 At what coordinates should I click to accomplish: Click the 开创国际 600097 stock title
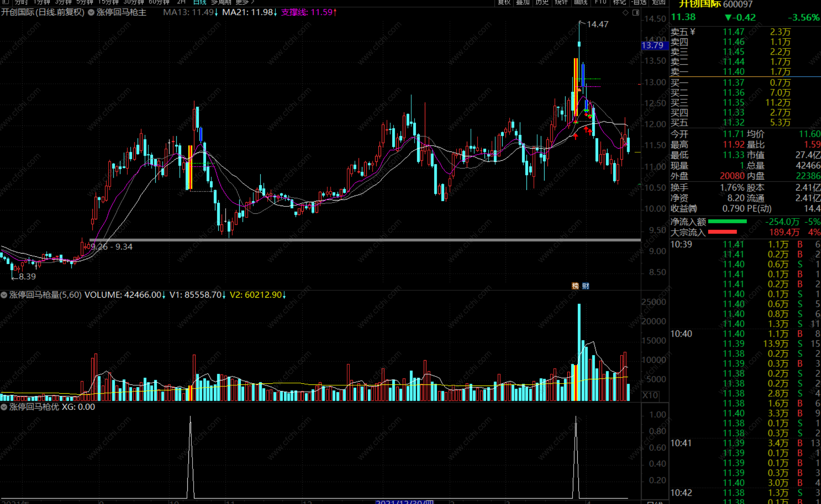[715, 4]
